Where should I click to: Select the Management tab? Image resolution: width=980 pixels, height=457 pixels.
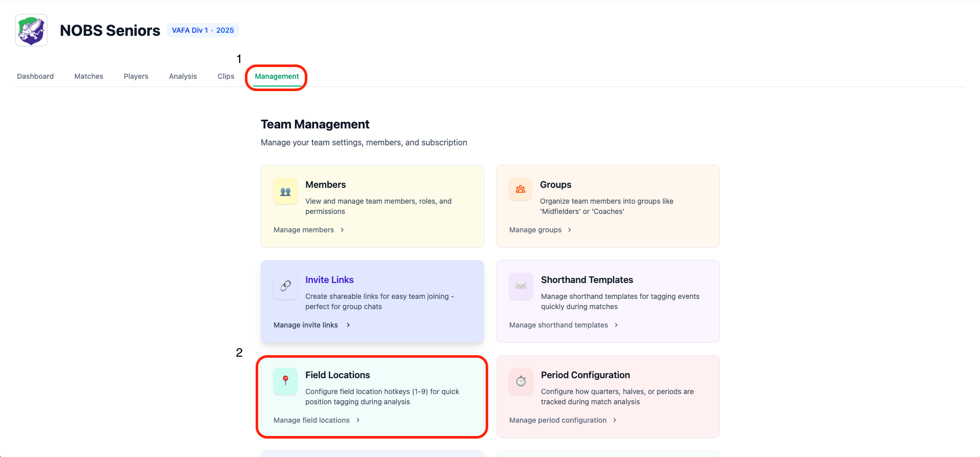coord(277,76)
